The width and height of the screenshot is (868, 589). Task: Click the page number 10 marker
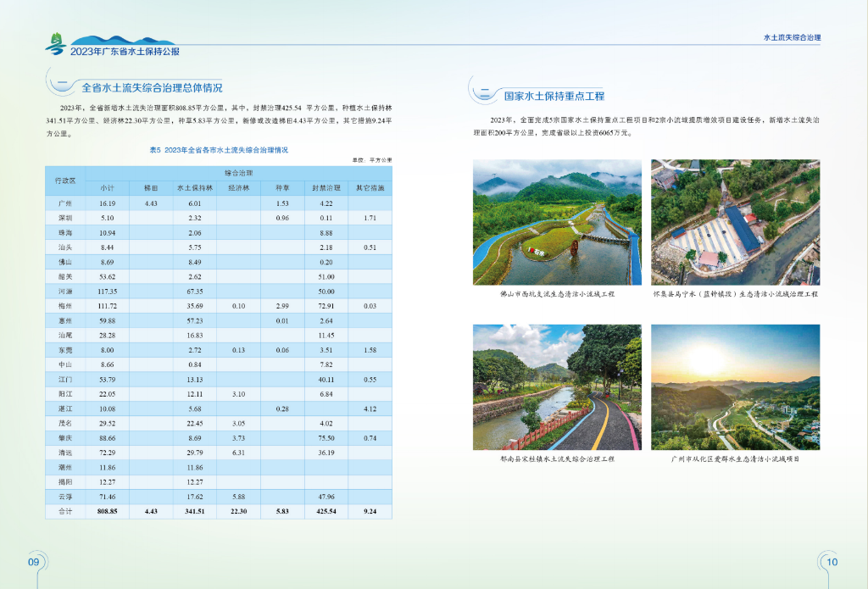coord(832,562)
